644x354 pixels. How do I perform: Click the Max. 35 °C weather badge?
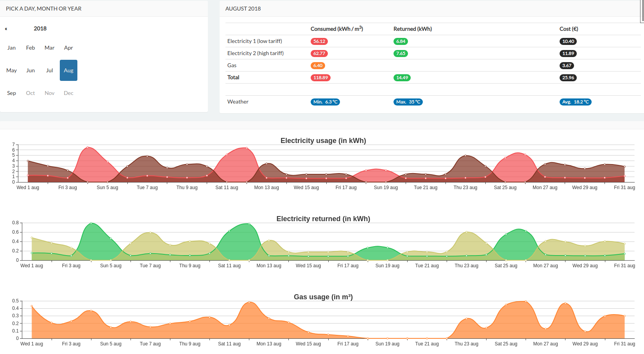(408, 102)
